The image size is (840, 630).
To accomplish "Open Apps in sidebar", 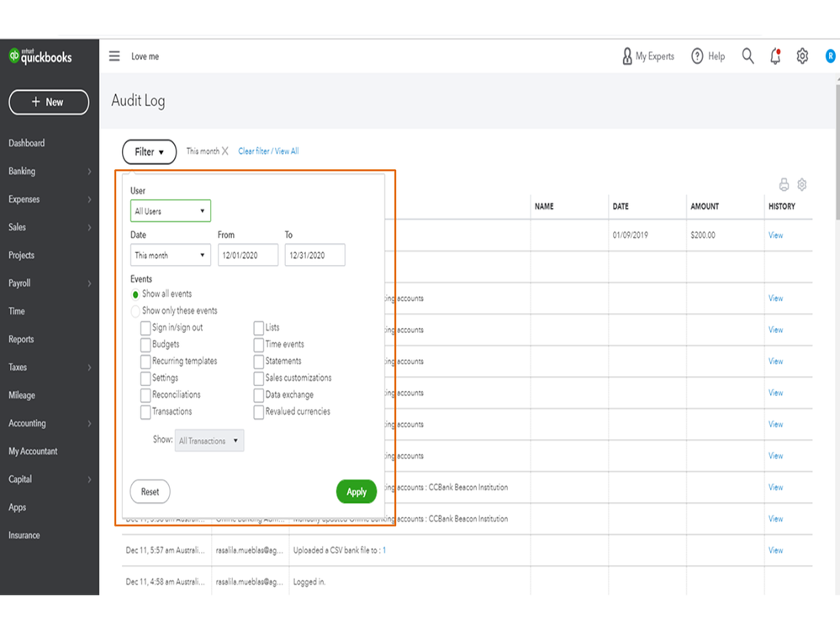I will pyautogui.click(x=17, y=507).
